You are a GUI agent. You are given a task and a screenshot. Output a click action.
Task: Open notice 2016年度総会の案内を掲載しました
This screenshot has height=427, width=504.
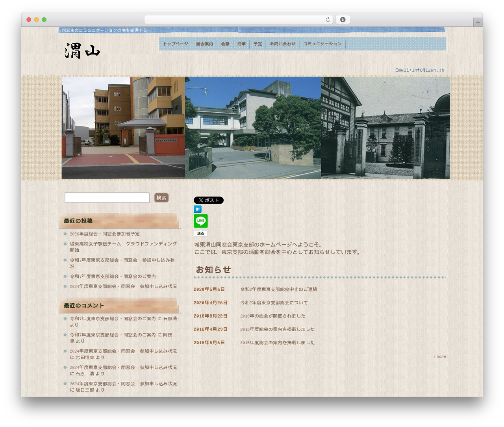[x=278, y=329]
